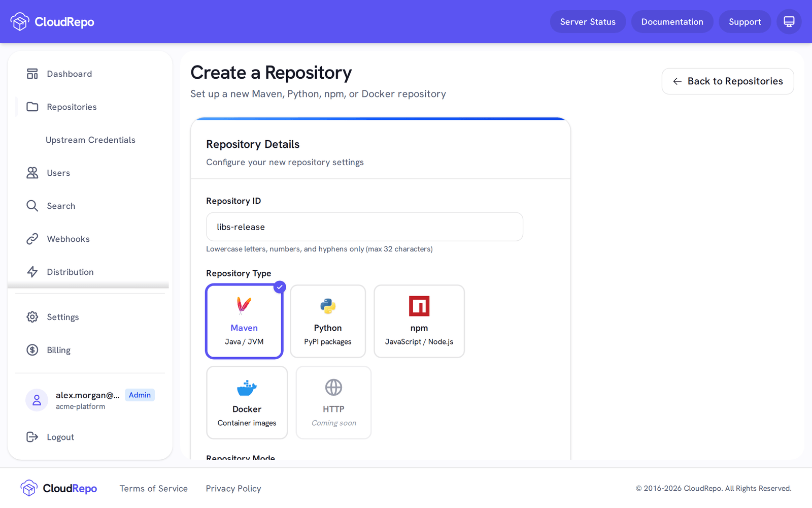Click the Server Status button
Viewport: 812px width, 508px height.
pos(588,22)
